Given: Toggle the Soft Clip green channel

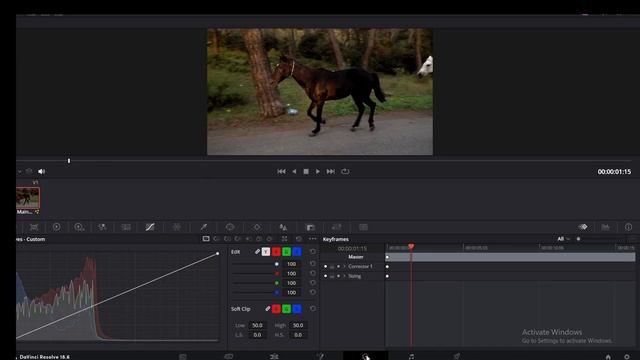Looking at the screenshot, I should 287,309.
